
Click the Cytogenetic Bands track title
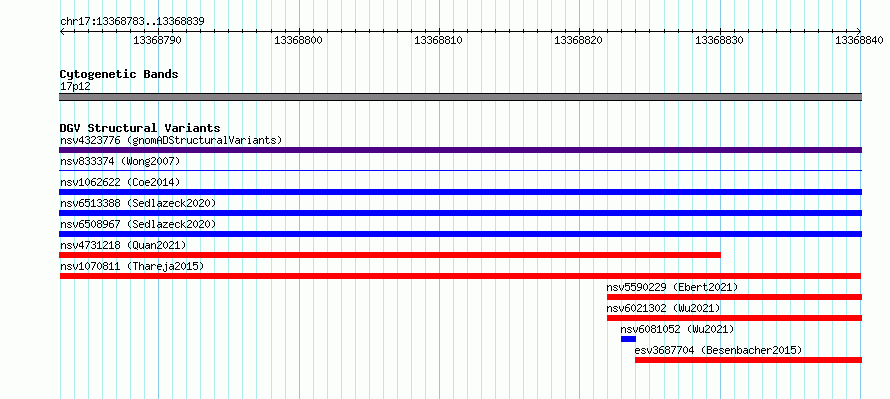[x=119, y=74]
